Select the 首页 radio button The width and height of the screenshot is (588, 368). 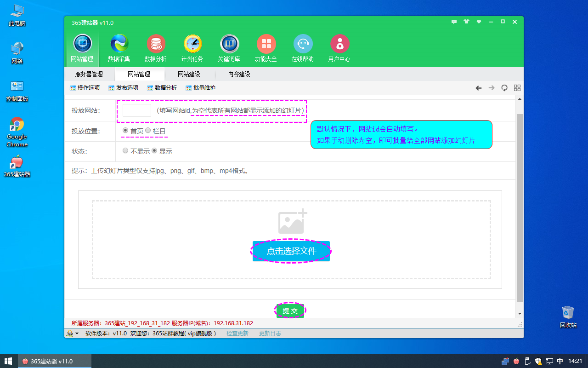pos(125,131)
